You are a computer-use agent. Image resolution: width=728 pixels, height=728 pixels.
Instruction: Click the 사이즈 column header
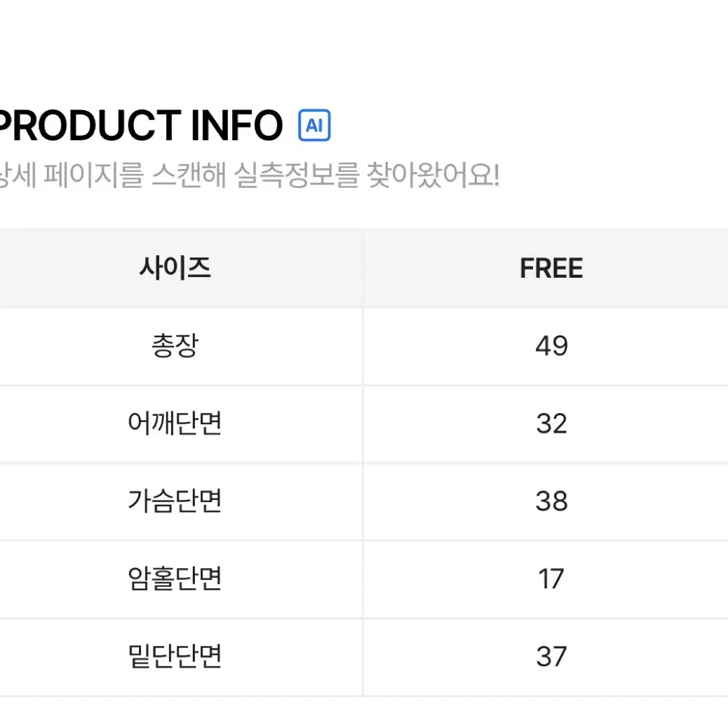coord(175,269)
